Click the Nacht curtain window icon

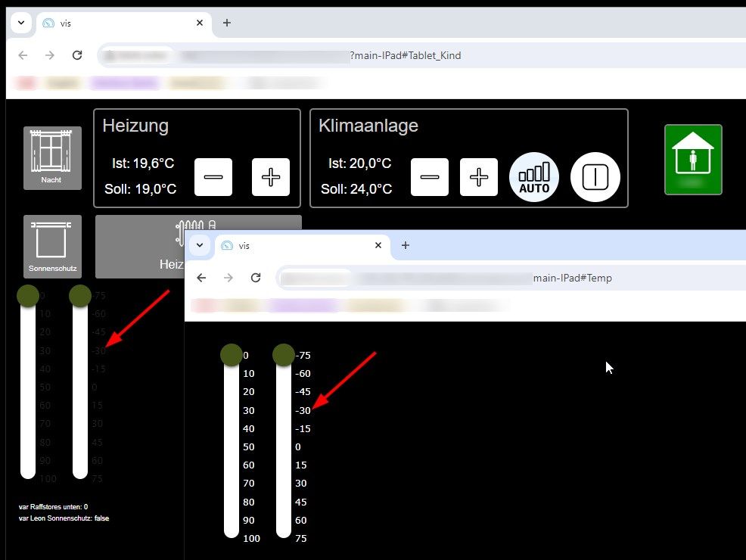(51, 157)
